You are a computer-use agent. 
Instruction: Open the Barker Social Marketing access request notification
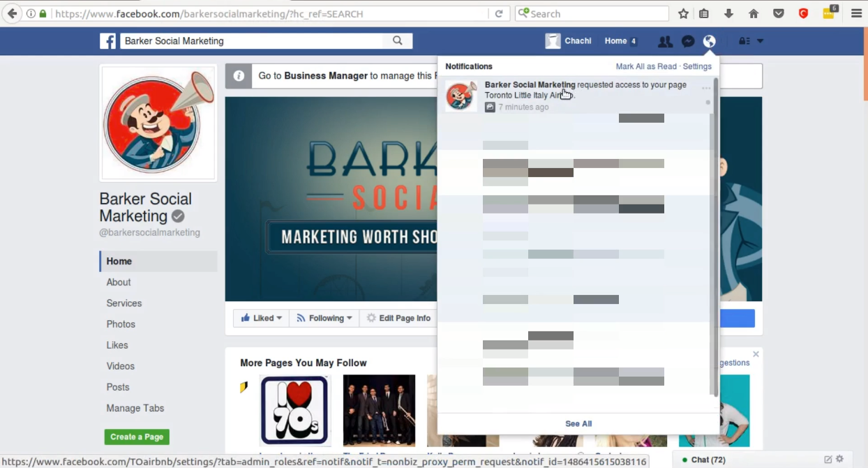pos(574,96)
